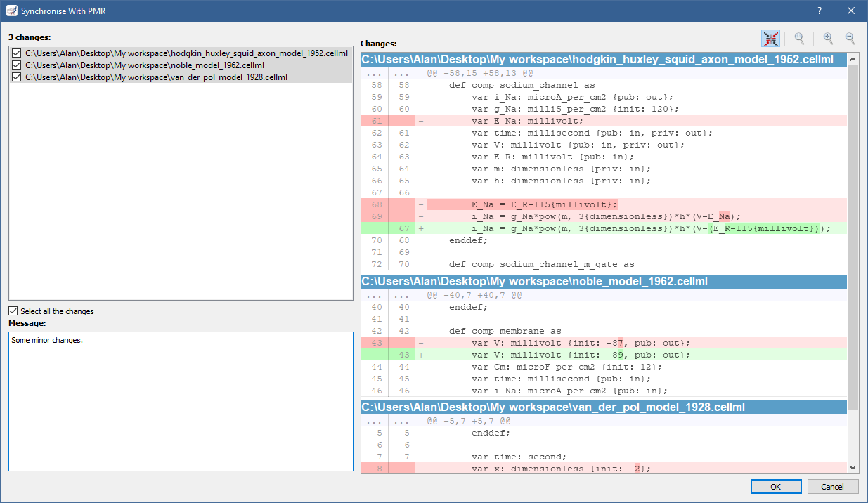This screenshot has width=868, height=503.
Task: Click the app icon in title bar
Action: tap(11, 11)
